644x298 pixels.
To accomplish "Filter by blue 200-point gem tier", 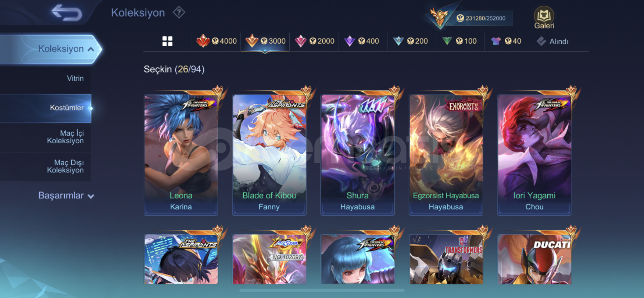I will (410, 41).
